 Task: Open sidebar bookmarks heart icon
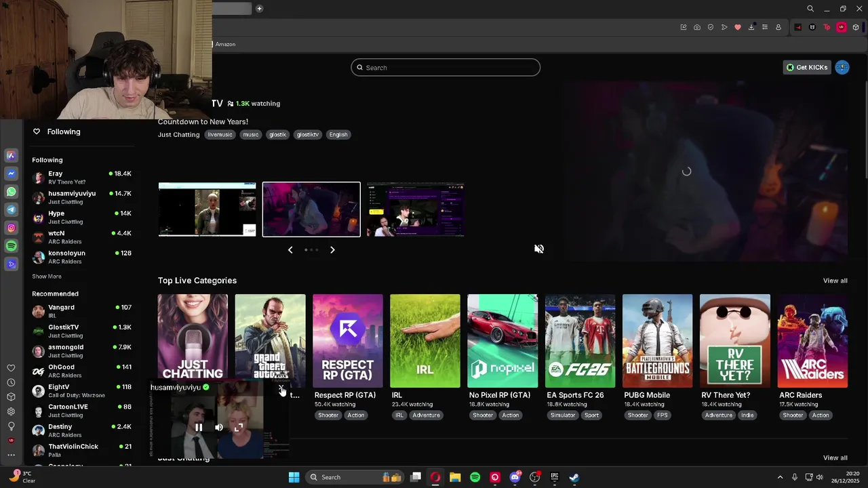point(11,368)
